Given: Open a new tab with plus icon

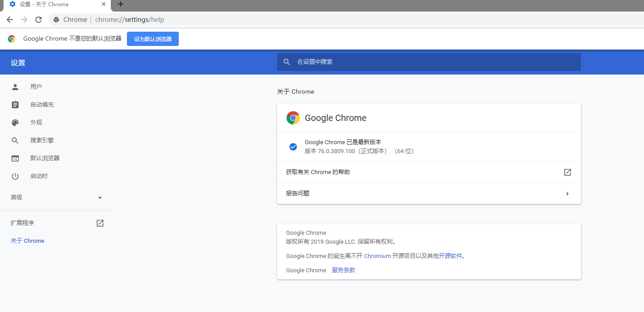Looking at the screenshot, I should 120,4.
